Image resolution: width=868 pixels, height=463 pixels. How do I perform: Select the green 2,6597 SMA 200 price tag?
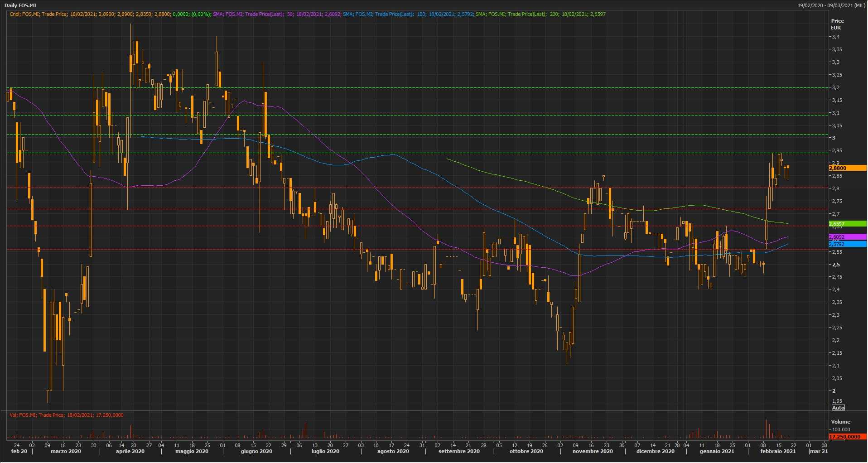click(x=847, y=224)
